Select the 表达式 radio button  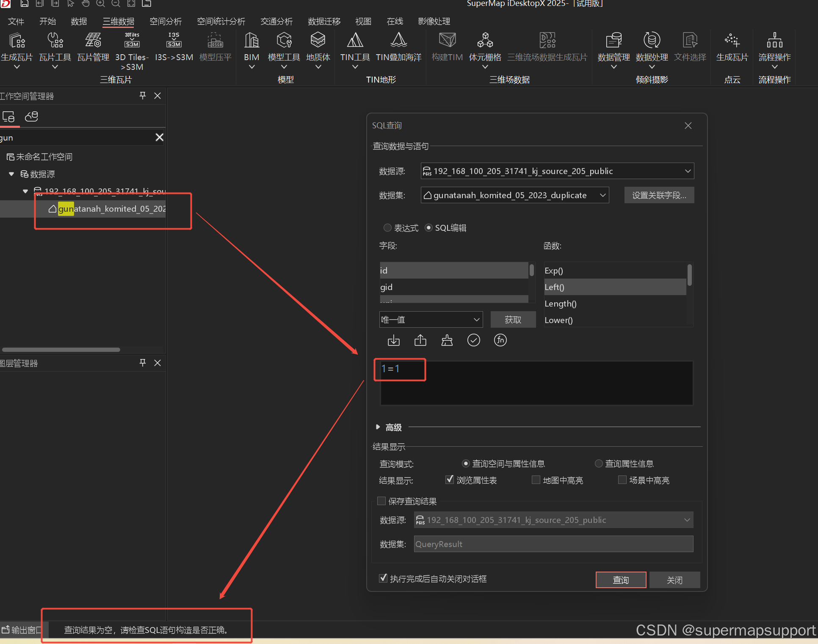click(387, 228)
